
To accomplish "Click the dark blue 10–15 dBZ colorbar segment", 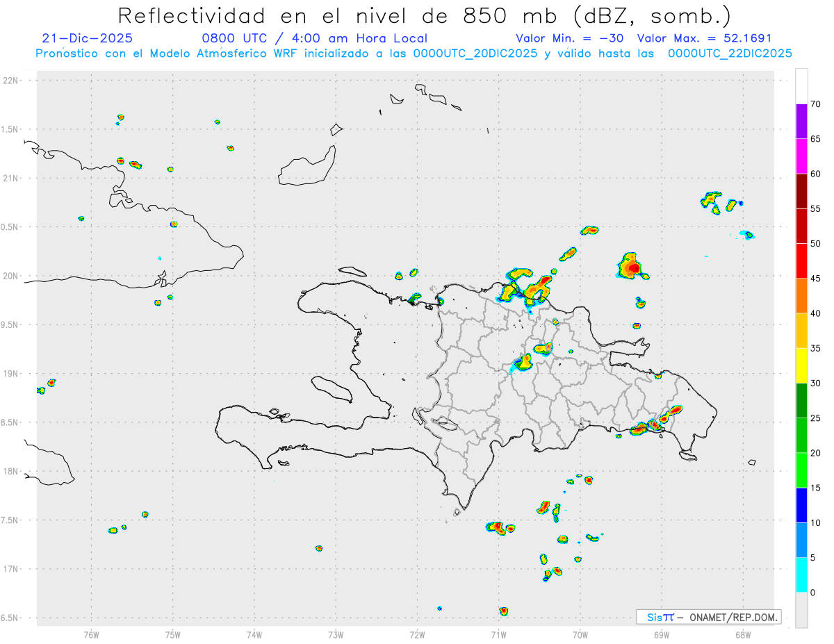I will 801,505.
